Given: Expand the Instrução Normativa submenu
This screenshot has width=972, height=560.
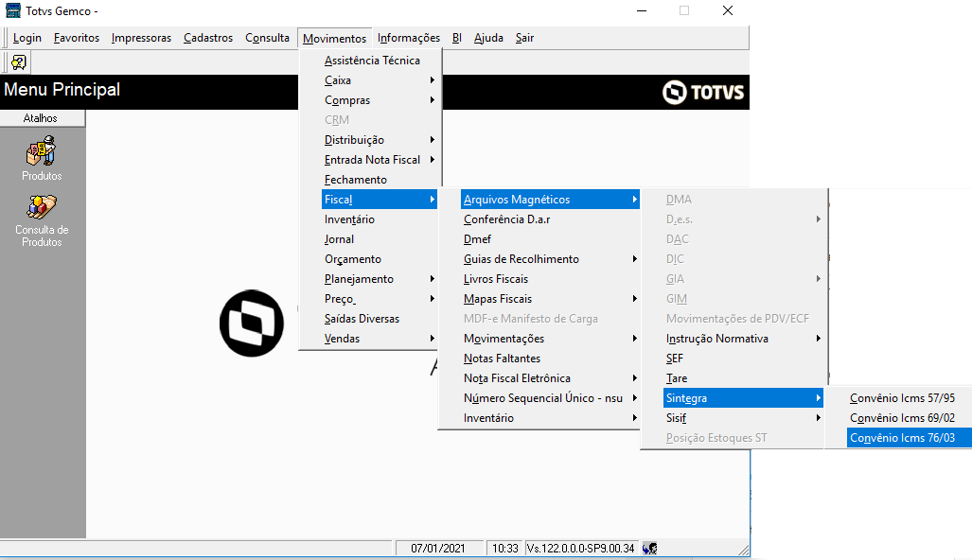Looking at the screenshot, I should coord(743,338).
